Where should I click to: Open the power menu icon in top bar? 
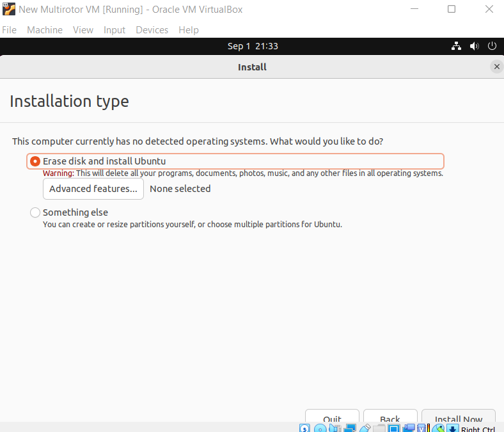coord(492,46)
